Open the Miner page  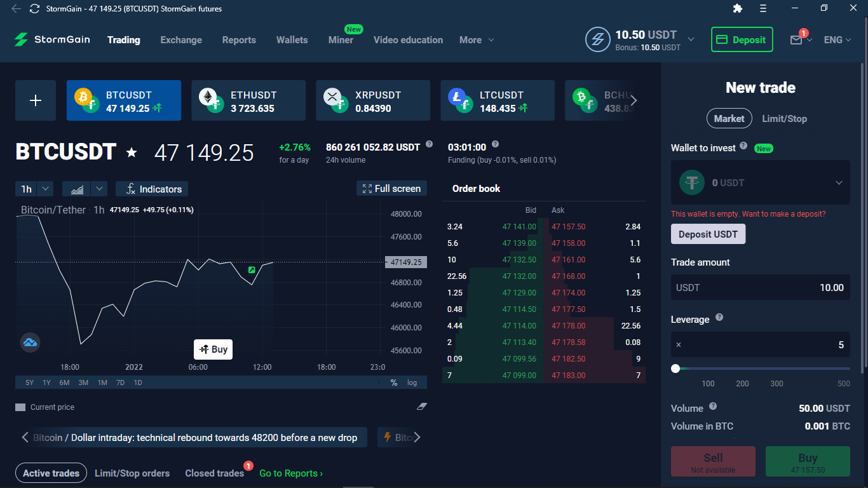click(x=341, y=39)
